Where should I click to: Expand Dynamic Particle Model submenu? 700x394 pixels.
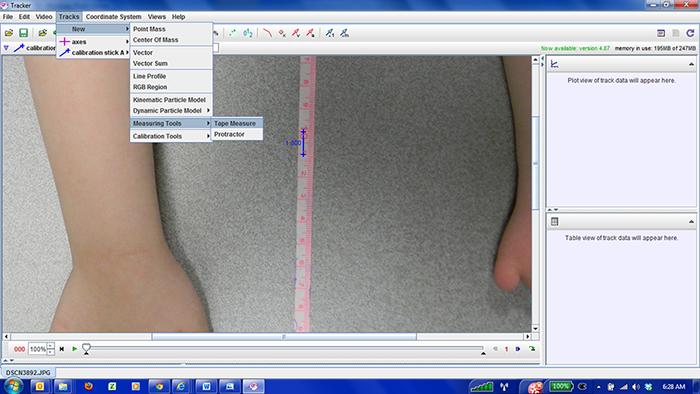pos(171,111)
